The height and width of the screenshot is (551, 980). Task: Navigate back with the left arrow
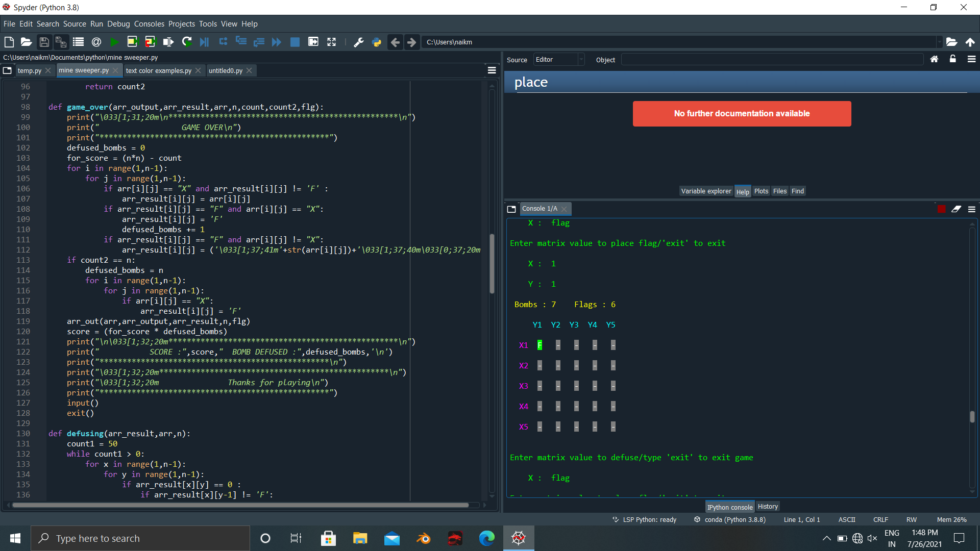(395, 42)
